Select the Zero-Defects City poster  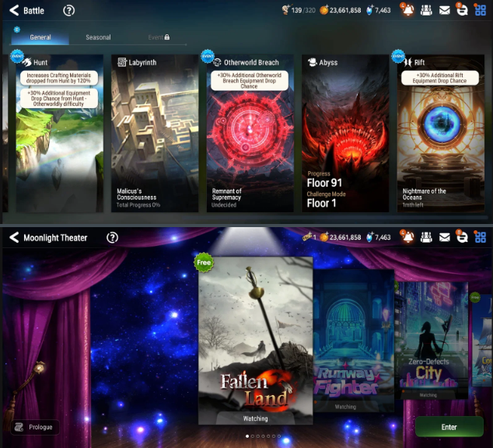click(x=431, y=341)
